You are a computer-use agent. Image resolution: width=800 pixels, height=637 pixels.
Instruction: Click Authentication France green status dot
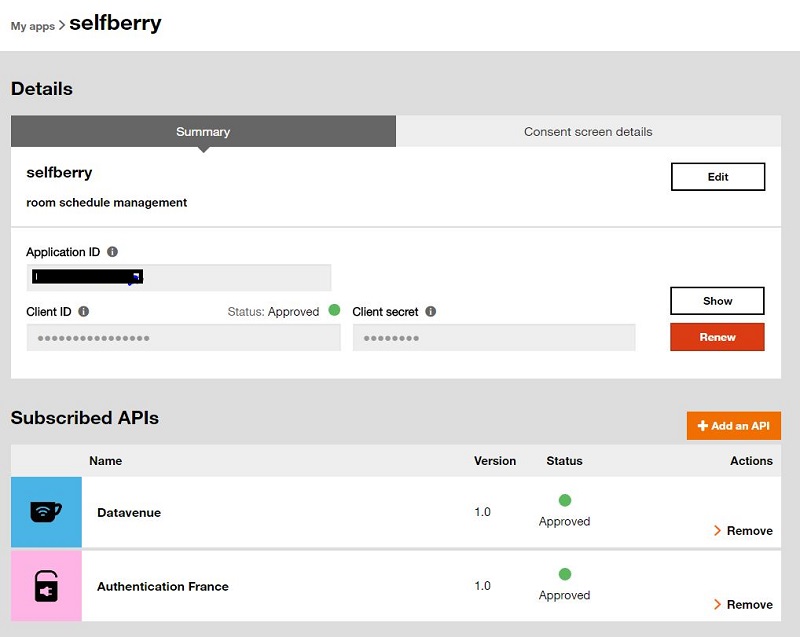(x=565, y=574)
